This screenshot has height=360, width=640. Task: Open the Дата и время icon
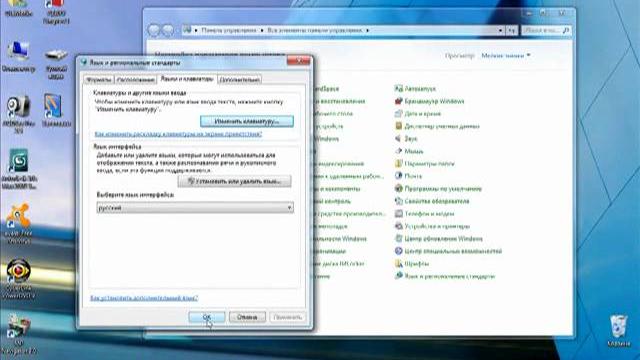pyautogui.click(x=398, y=114)
